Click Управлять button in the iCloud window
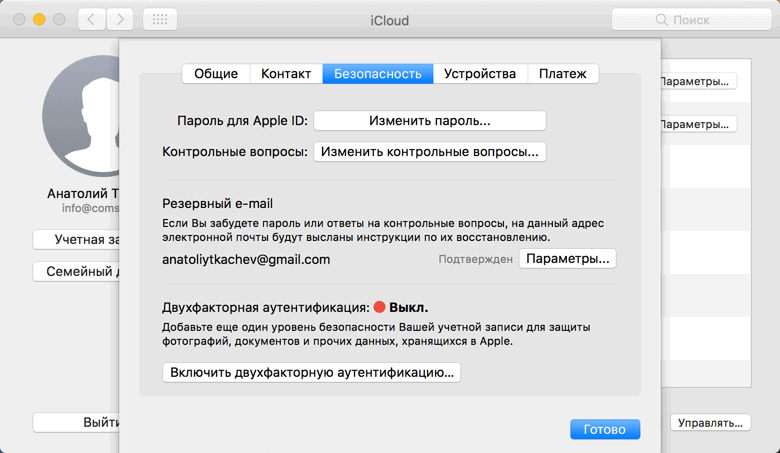Viewport: 780px width, 453px height. point(710,423)
